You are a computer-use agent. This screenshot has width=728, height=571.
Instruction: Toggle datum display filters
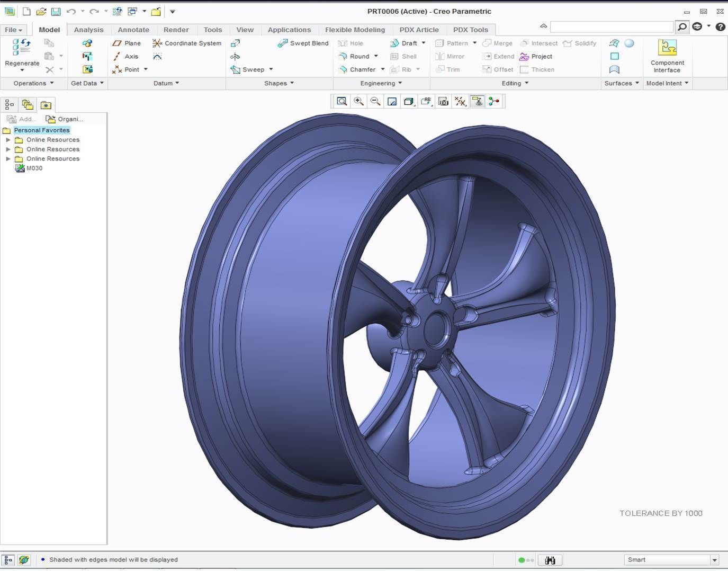click(x=460, y=101)
